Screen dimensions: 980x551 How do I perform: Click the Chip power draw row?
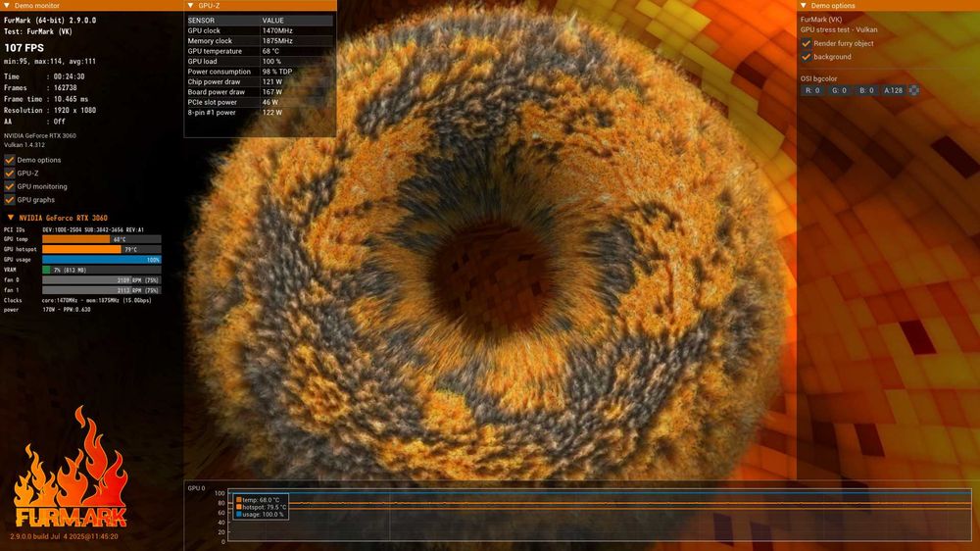260,81
